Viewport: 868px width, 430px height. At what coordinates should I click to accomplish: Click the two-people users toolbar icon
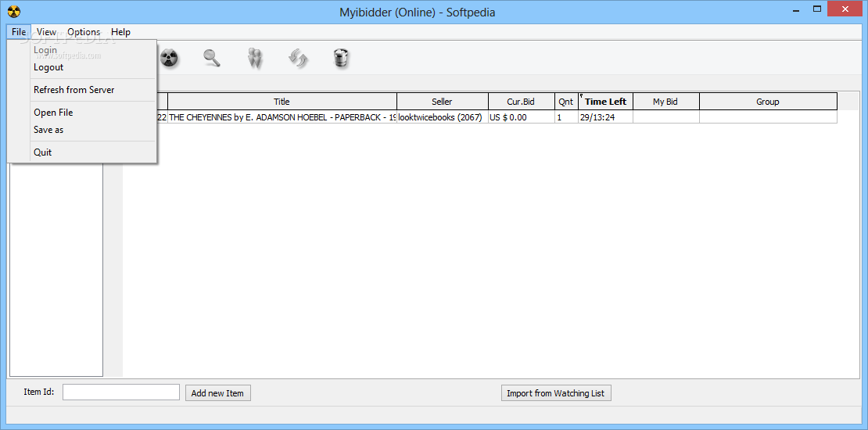255,58
